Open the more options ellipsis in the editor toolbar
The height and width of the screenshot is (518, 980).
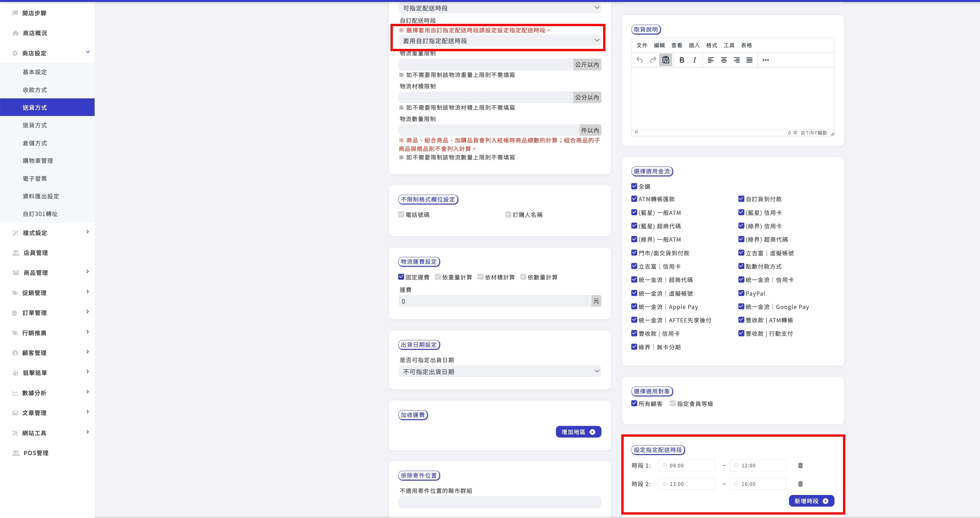coord(766,60)
